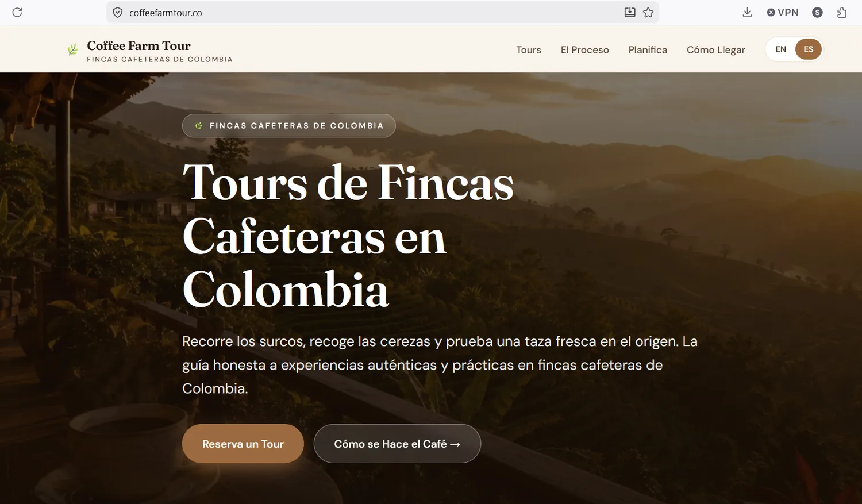Open the Tours menu item
The height and width of the screenshot is (504, 862).
click(529, 50)
